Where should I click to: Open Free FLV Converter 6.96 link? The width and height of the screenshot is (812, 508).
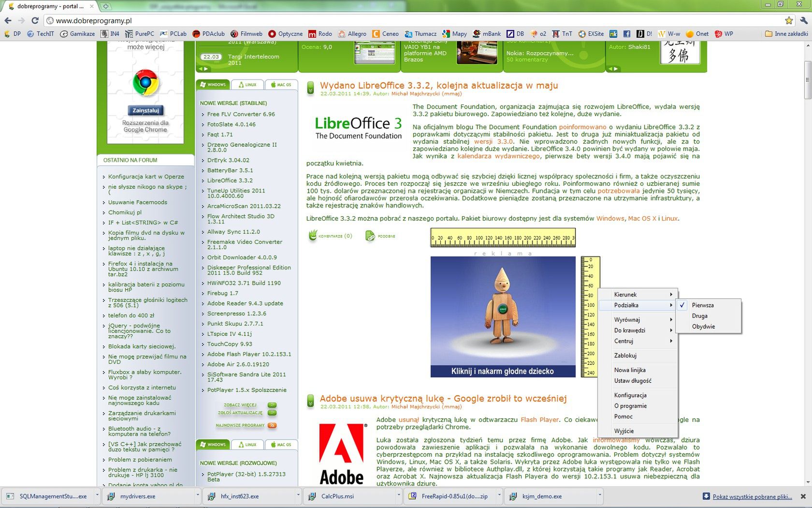tap(241, 114)
